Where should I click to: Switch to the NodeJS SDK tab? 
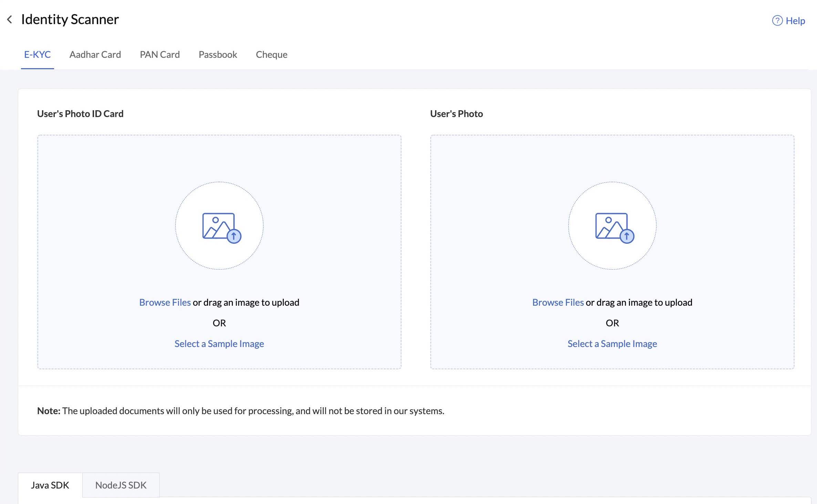coord(121,485)
